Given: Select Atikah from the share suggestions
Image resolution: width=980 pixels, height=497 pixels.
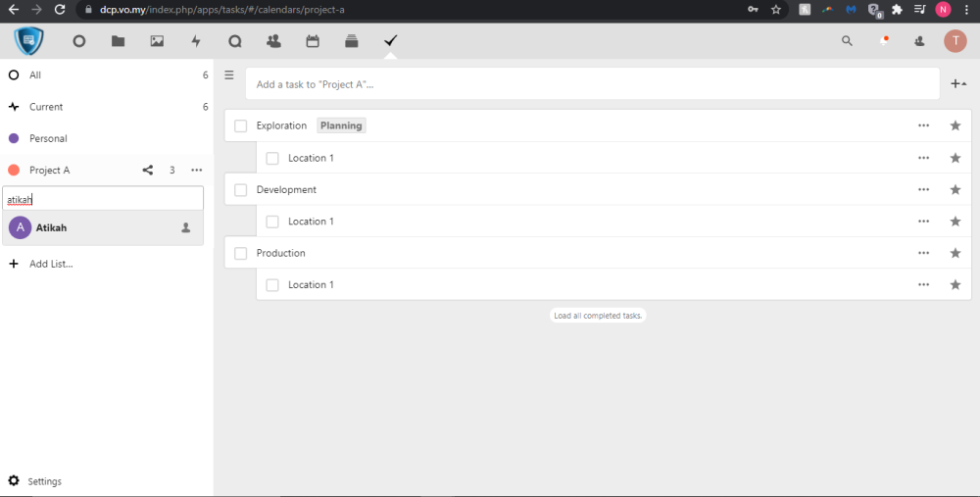Looking at the screenshot, I should (x=51, y=227).
